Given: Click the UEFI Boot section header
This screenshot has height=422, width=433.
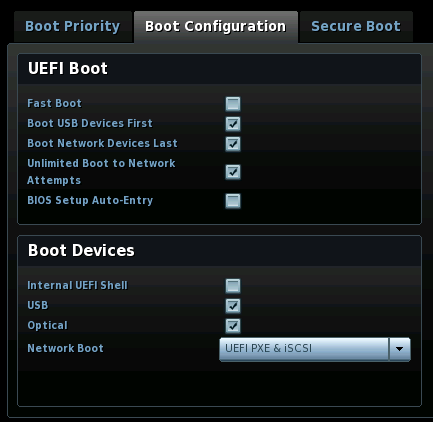Looking at the screenshot, I should pos(68,68).
